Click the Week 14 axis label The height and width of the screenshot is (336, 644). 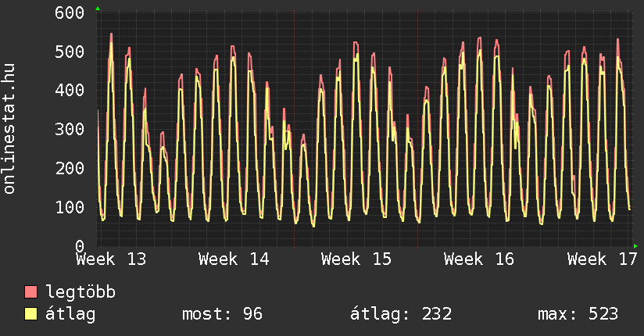pos(233,259)
